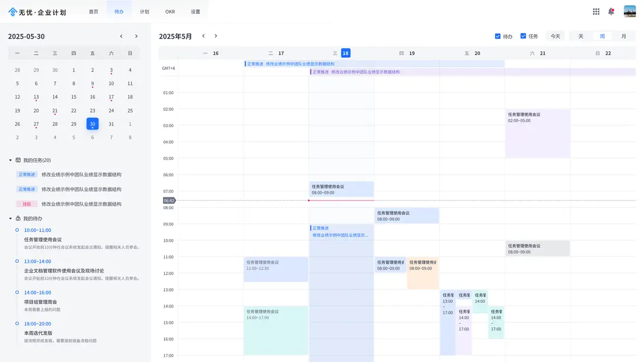Open the notification bell icon
This screenshot has width=644, height=362.
point(611,12)
